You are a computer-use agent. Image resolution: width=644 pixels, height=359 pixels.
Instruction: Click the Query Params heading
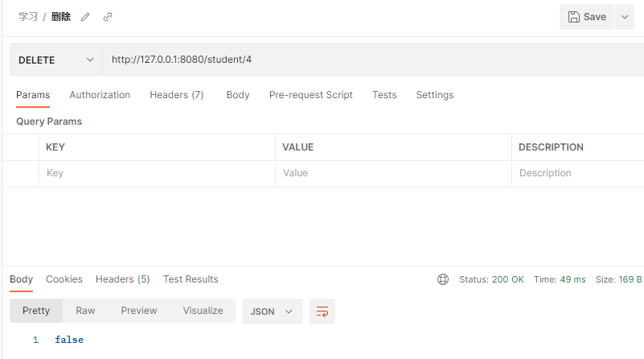coord(49,122)
